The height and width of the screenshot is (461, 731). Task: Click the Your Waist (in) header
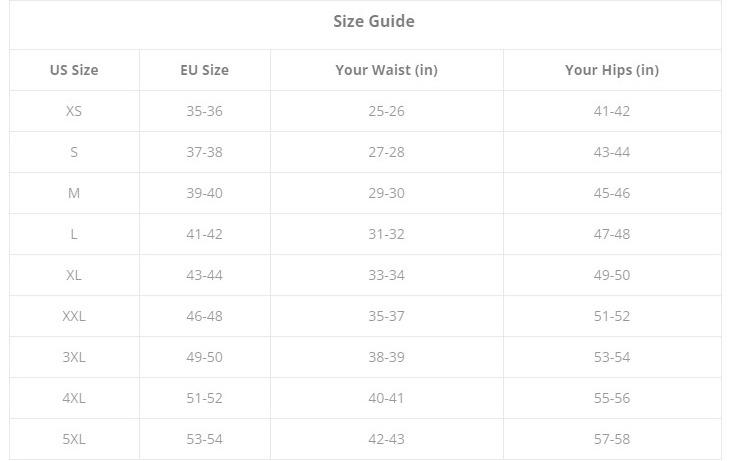[x=386, y=70]
